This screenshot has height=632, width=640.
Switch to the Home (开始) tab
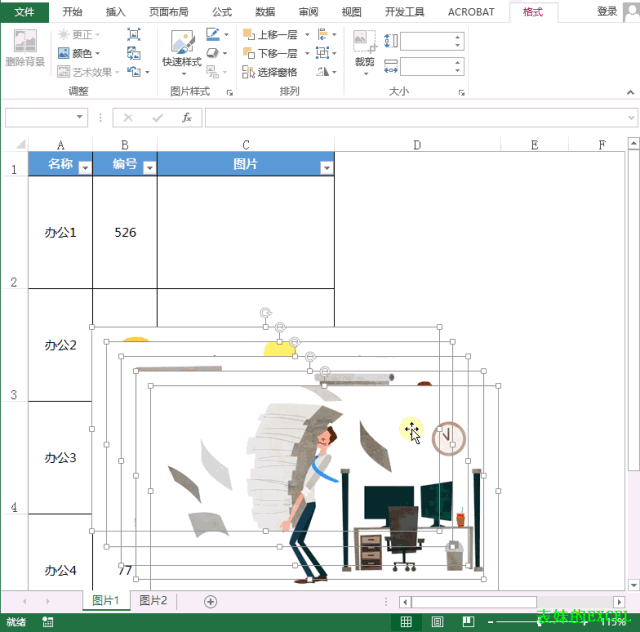click(x=73, y=12)
